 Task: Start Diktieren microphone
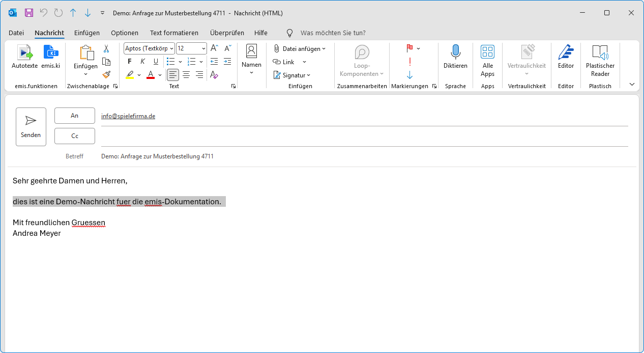click(x=455, y=57)
